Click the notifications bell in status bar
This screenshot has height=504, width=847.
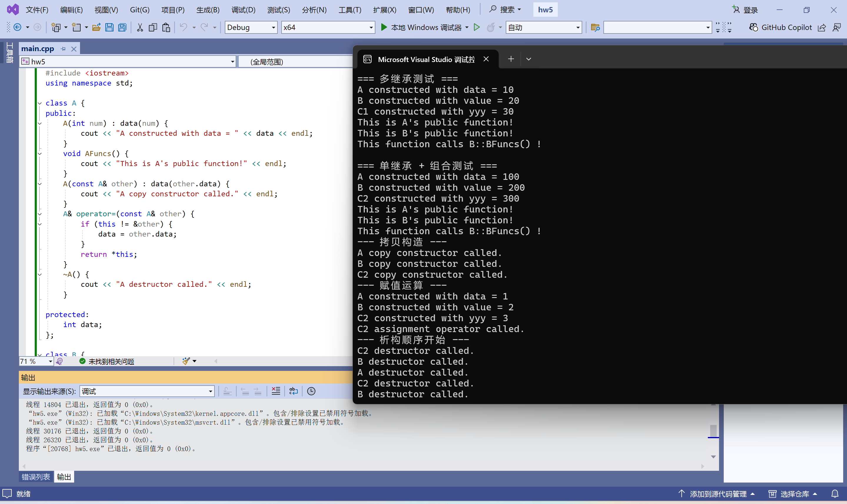[x=835, y=494]
